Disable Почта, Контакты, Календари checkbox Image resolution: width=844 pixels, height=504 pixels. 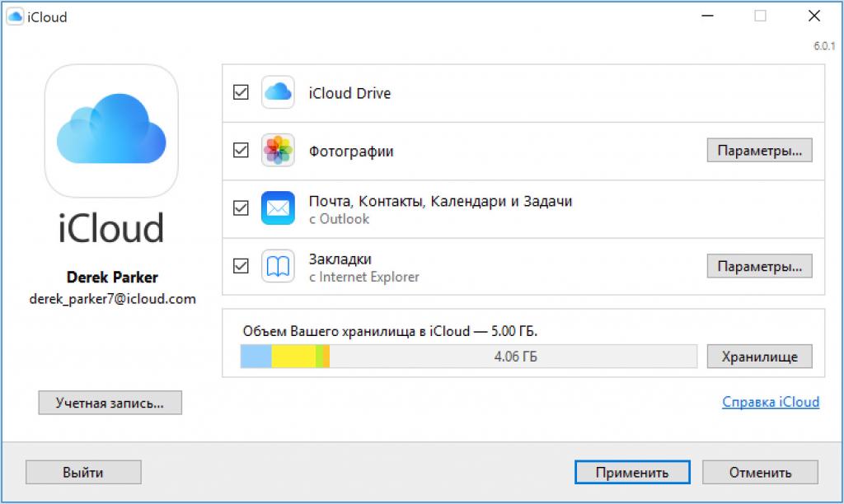click(241, 208)
